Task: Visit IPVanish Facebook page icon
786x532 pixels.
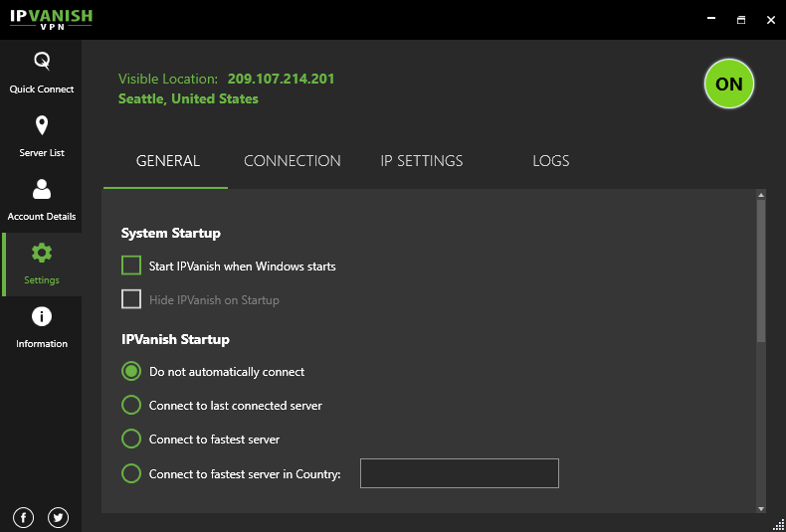Action: [24, 517]
